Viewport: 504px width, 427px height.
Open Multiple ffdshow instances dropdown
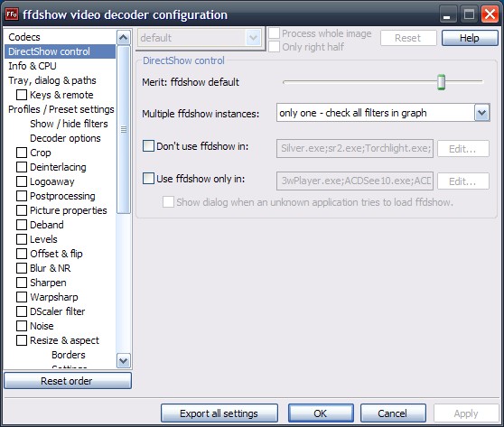481,113
